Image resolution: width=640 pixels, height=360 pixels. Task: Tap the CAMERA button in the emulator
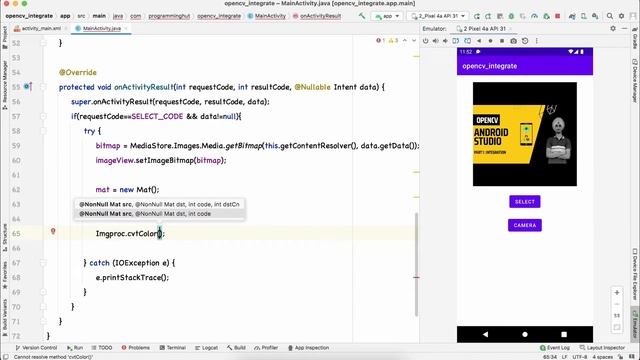[x=524, y=225]
